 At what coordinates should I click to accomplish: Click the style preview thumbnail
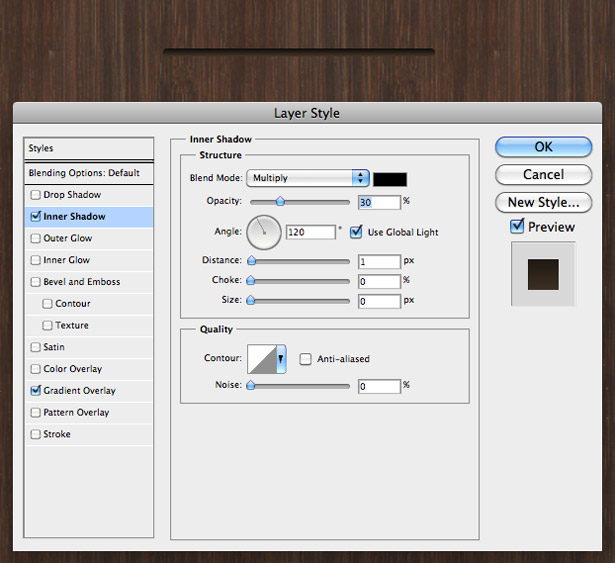point(543,274)
